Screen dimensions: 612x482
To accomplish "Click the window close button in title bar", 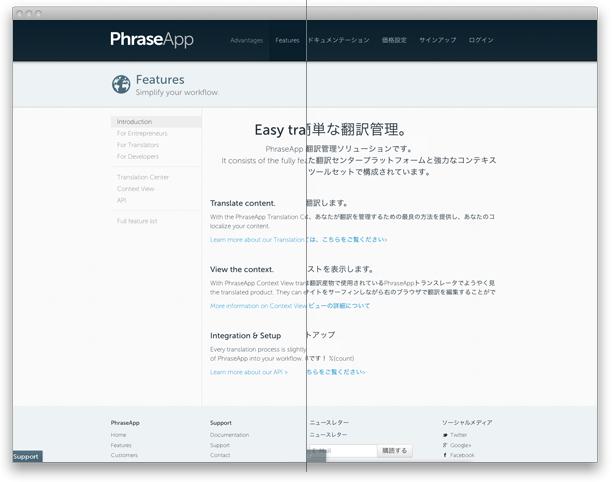I will [x=19, y=14].
